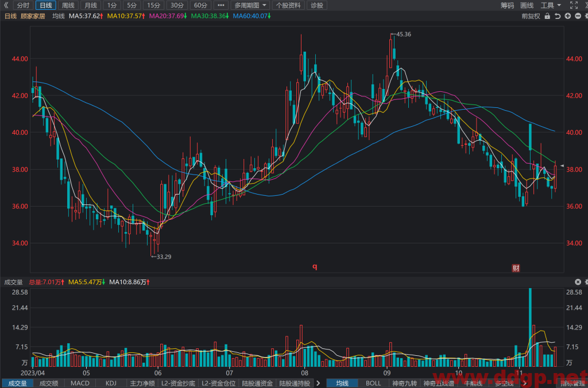This screenshot has height=388, width=588.
Task: Click the current price arrow indicator at right axis
Action: point(562,165)
